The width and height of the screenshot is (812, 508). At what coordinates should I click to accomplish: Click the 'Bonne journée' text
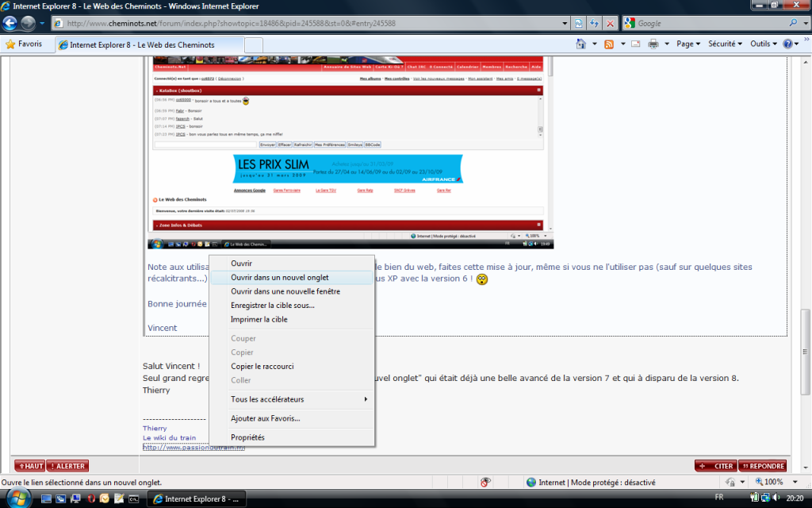(177, 304)
